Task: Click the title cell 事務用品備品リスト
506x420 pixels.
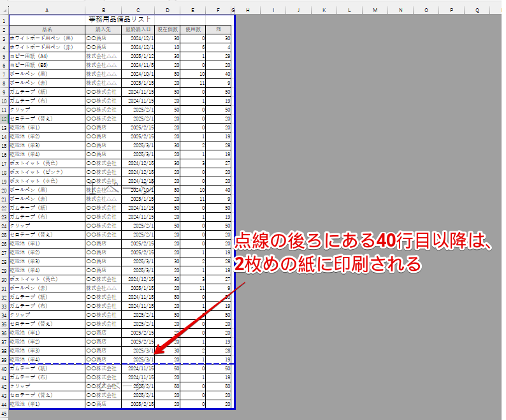Action: click(x=120, y=20)
